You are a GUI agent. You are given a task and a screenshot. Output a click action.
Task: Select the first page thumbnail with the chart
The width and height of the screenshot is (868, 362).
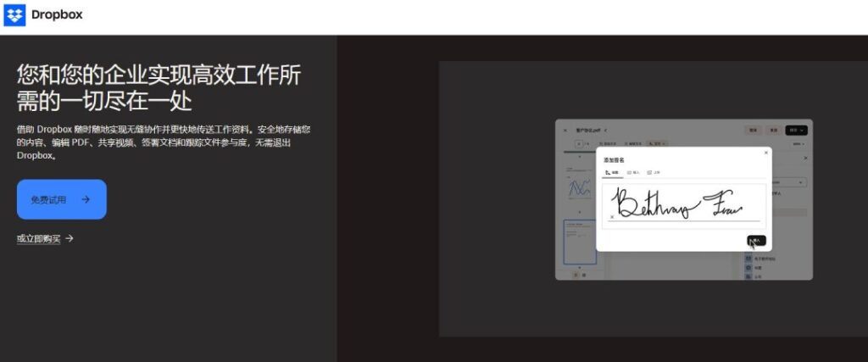pos(579,185)
